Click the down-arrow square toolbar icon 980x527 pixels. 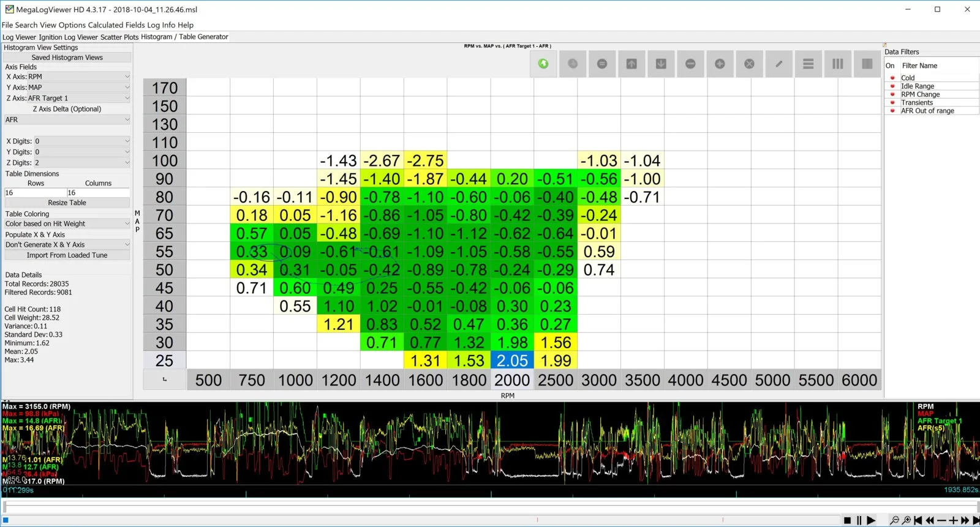click(x=661, y=64)
